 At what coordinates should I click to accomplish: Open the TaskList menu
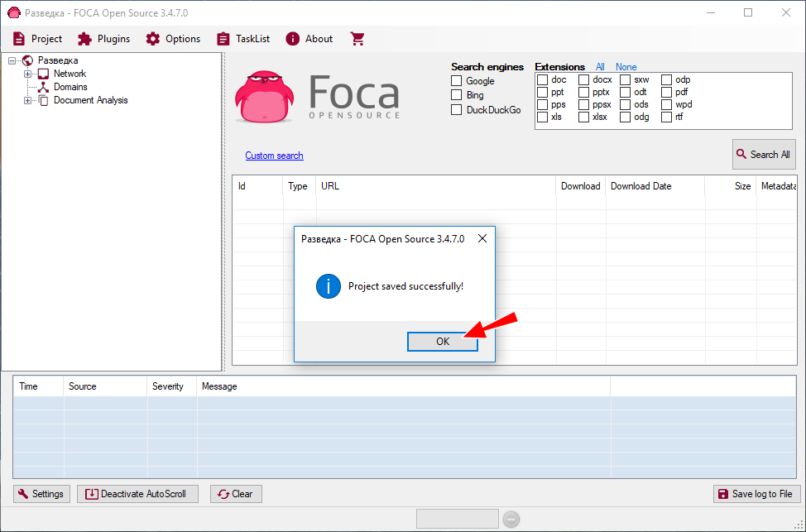point(243,39)
